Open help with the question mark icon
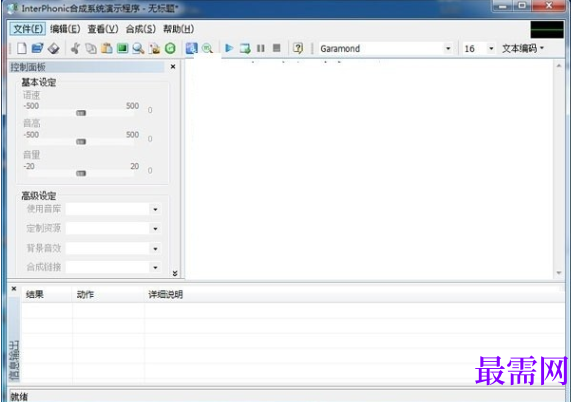Image resolution: width=587 pixels, height=402 pixels. tap(298, 48)
